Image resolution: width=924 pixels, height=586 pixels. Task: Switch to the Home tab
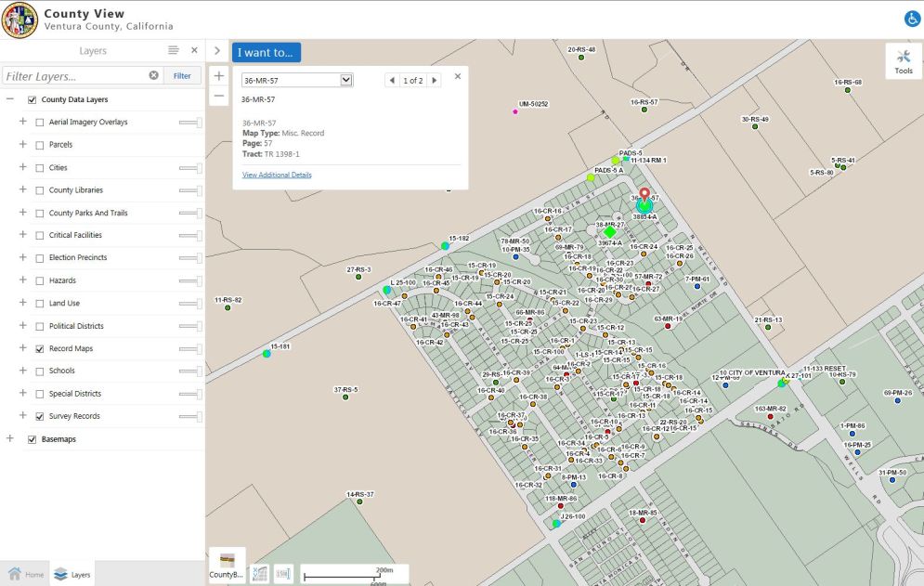(26, 575)
